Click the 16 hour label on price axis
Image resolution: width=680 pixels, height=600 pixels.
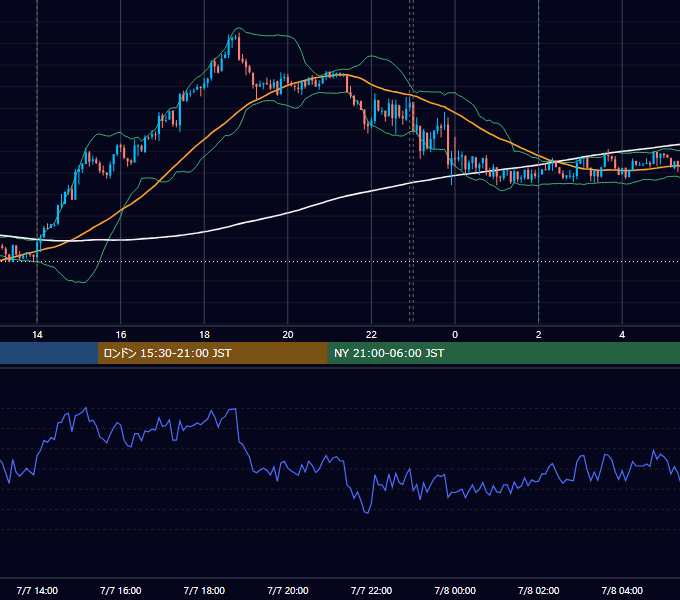point(121,335)
